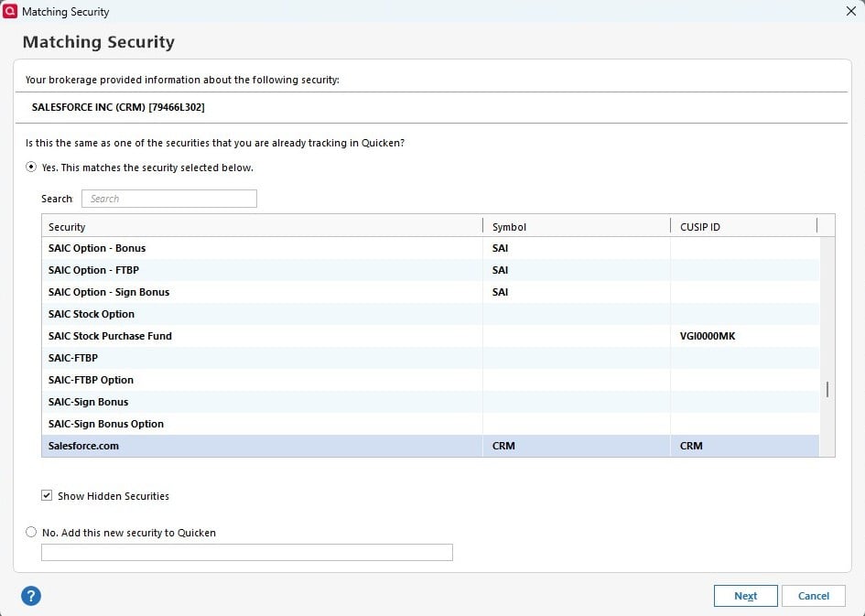Viewport: 865px width, 616px height.
Task: Select the 'Yes. This matches the security' radio
Action: (31, 167)
